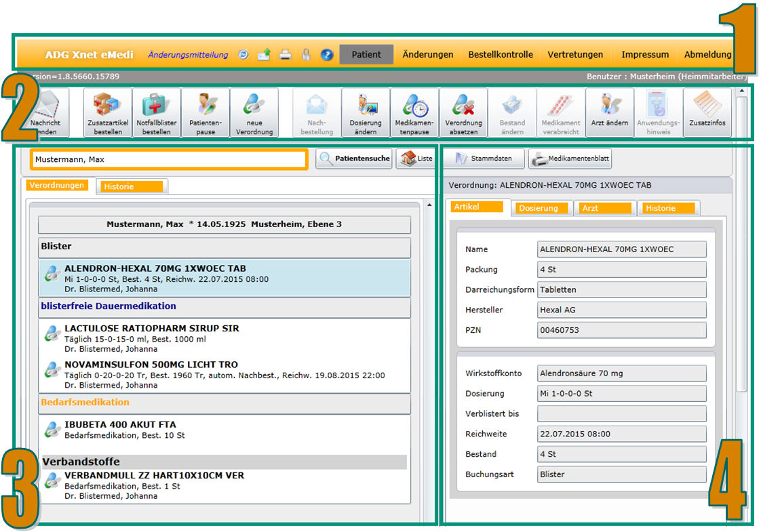Screen dimensions: 761x532
Task: Click the patient name search field
Action: tap(169, 160)
